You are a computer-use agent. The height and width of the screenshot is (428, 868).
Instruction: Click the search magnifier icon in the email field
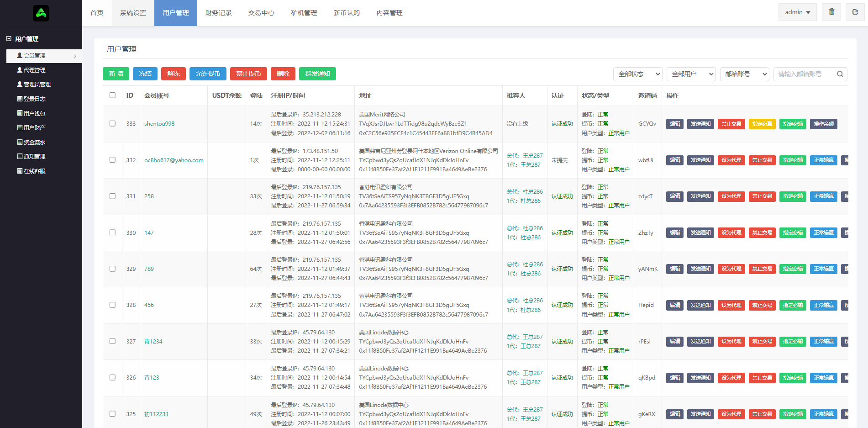(840, 74)
